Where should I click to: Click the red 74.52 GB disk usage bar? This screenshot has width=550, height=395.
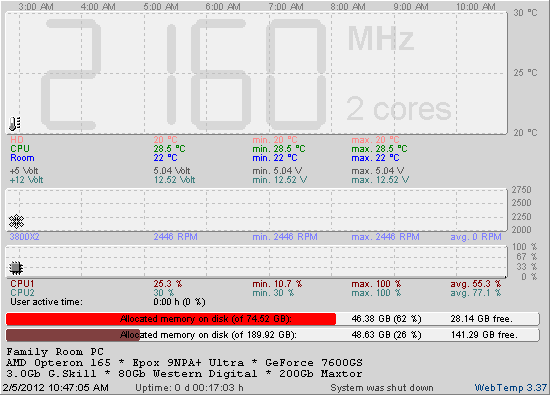(171, 319)
